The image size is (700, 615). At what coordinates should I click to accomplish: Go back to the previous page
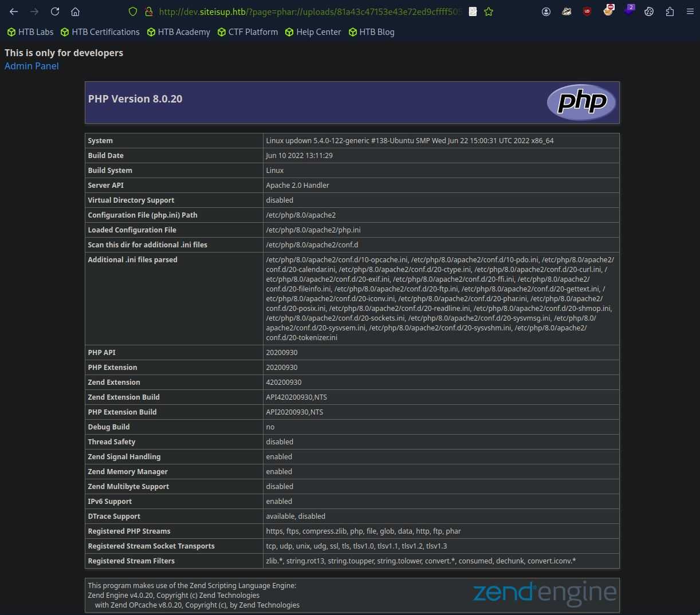point(14,11)
